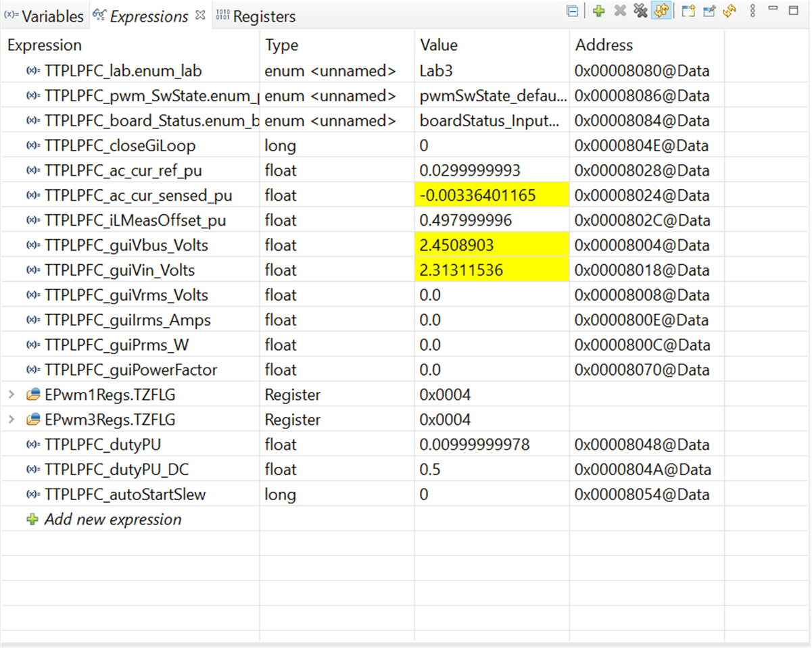This screenshot has height=648, width=812.
Task: Toggle continuous refresh of expression values
Action: [x=662, y=11]
